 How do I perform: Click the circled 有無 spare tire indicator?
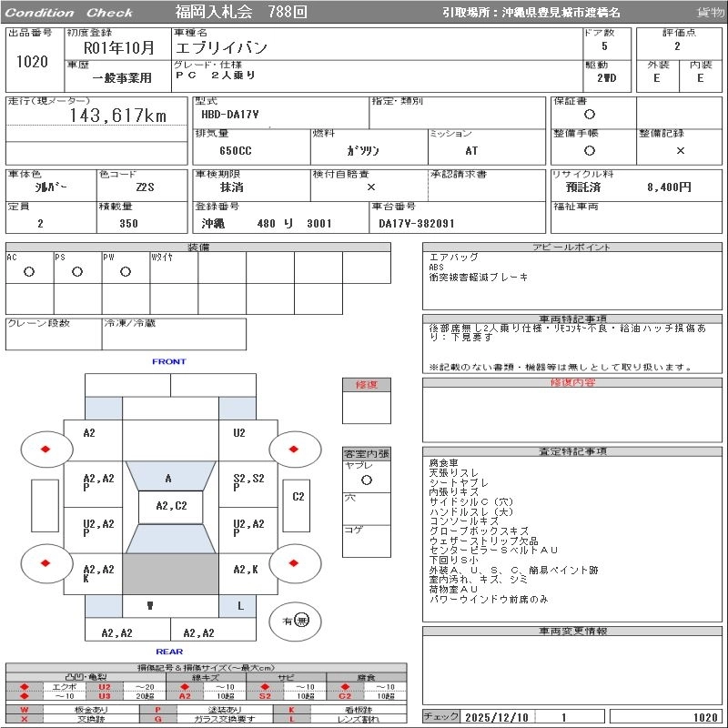tap(296, 621)
